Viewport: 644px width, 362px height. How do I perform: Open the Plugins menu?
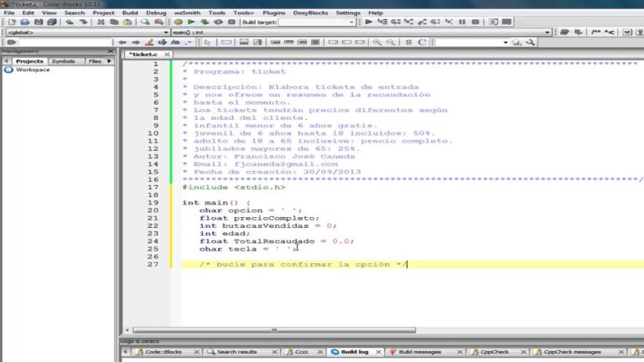tap(274, 13)
